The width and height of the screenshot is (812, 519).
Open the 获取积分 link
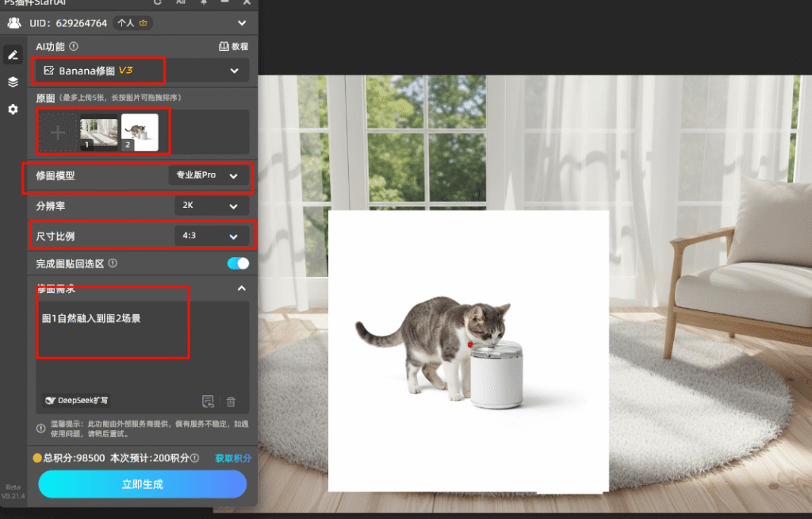(x=233, y=458)
